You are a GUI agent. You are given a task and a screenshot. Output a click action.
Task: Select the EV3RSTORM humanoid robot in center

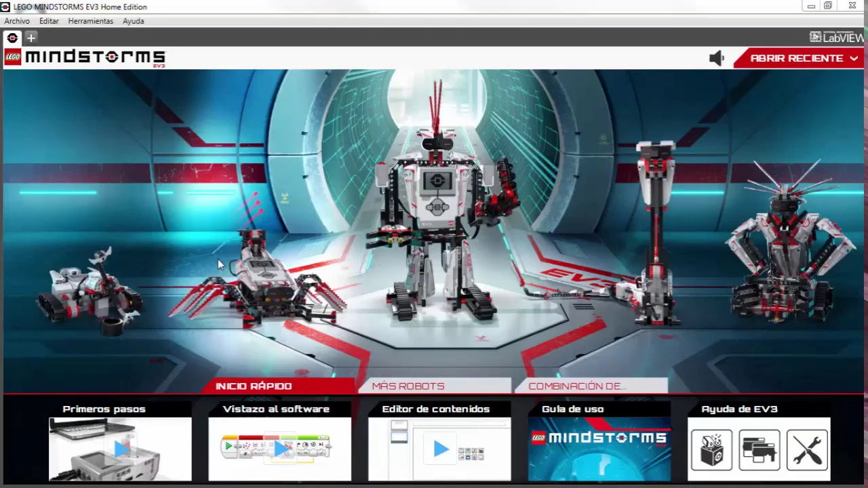441,203
